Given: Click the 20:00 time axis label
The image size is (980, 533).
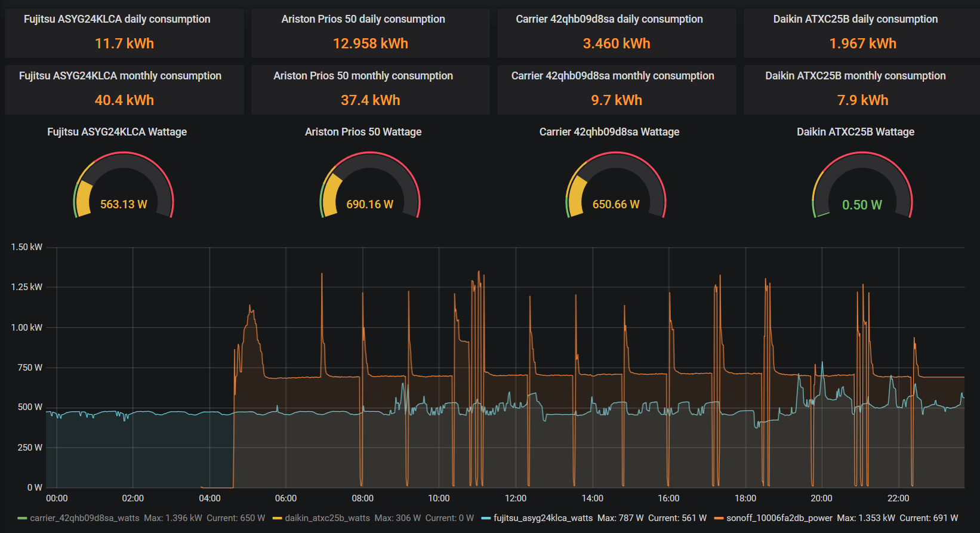Looking at the screenshot, I should (821, 498).
